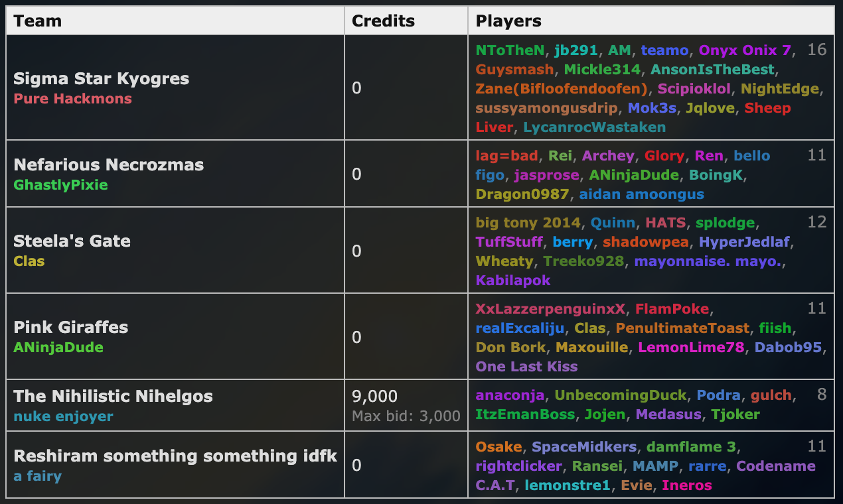The image size is (843, 504).
Task: Open player XxLazzerpenguinxX's name
Action: pos(550,309)
